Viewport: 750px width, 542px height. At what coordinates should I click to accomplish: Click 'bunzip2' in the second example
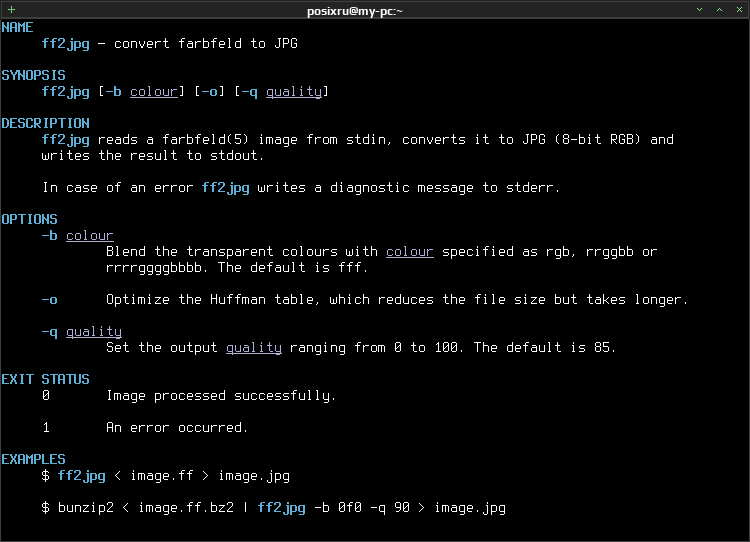coord(86,508)
